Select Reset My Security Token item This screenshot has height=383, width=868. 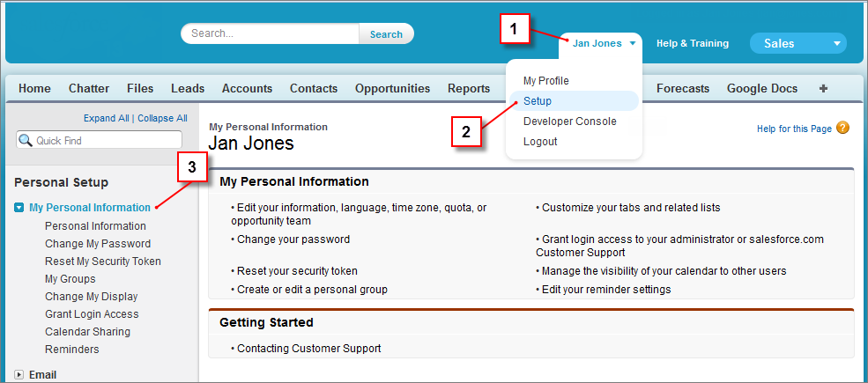[103, 261]
